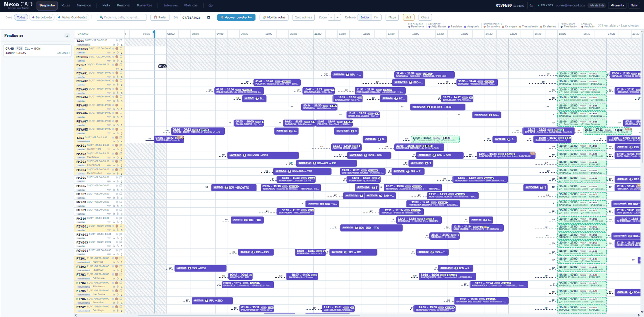Filter by the Vallès Occidental zone
The height and width of the screenshot is (317, 644).
click(72, 17)
